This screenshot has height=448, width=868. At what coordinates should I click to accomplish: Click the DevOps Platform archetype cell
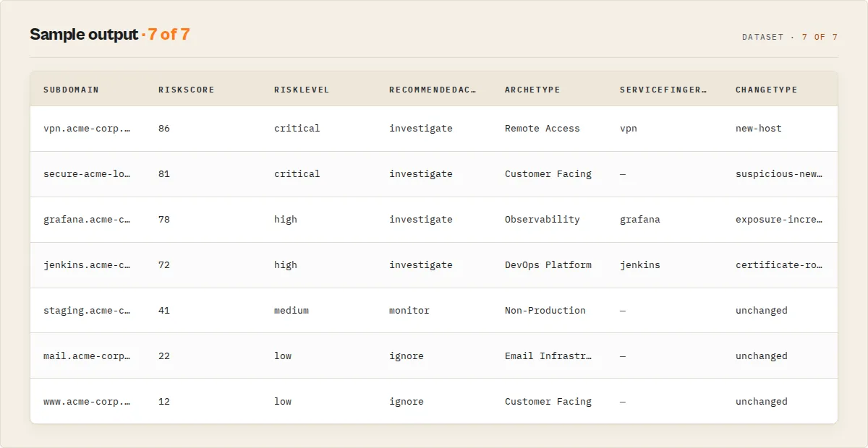tap(548, 265)
